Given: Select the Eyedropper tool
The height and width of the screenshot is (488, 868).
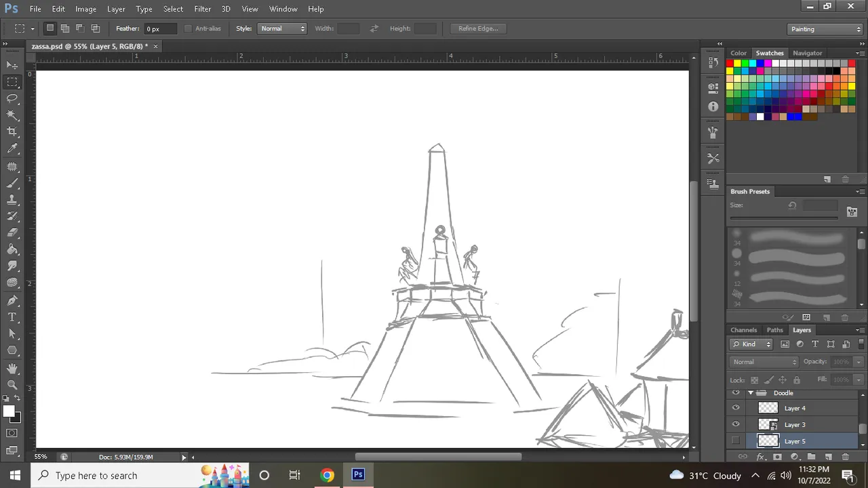Looking at the screenshot, I should 12,149.
